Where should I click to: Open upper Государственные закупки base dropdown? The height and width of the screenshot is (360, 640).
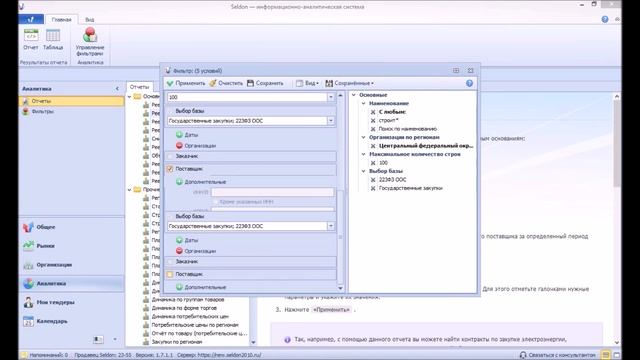coord(331,121)
